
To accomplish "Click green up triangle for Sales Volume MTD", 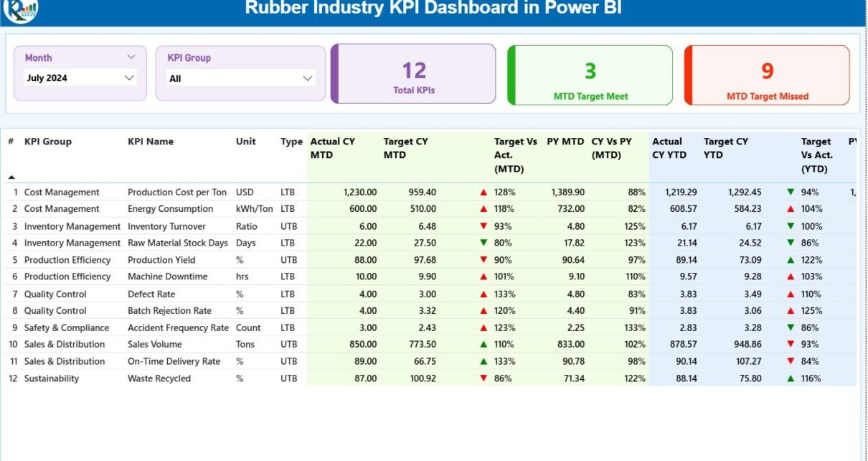I will coord(483,345).
